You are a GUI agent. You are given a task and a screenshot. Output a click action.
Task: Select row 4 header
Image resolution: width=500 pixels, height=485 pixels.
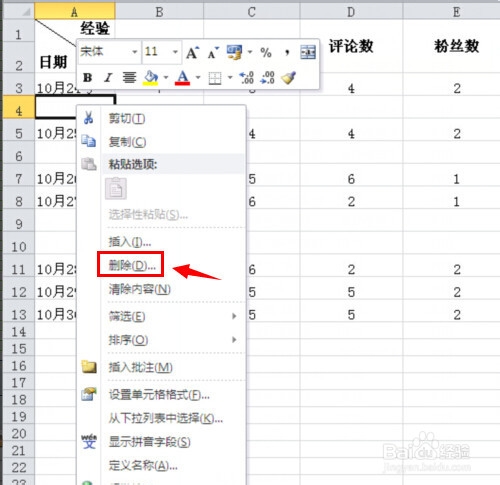pyautogui.click(x=19, y=107)
